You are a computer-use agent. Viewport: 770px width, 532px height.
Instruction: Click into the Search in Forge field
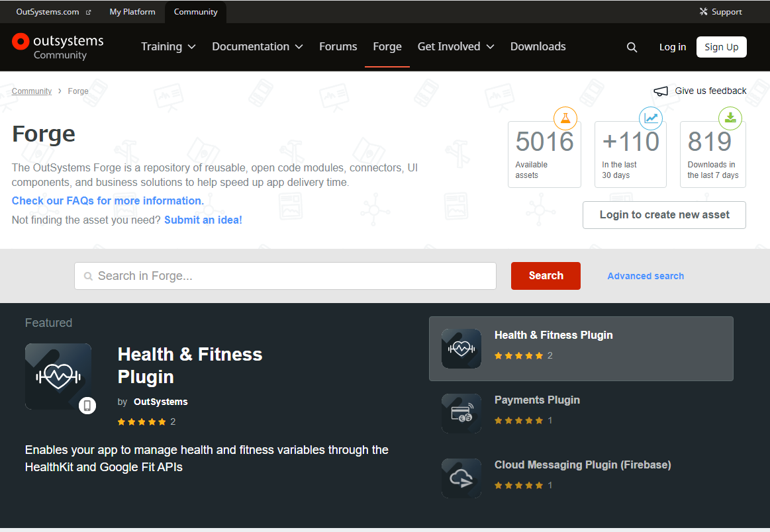[291, 276]
